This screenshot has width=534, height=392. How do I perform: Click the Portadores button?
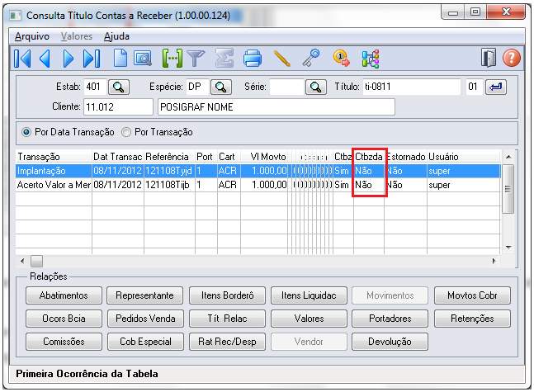390,319
